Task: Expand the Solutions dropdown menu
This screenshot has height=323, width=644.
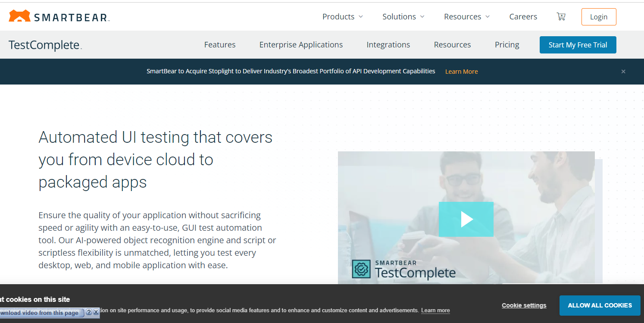Action: (x=403, y=17)
